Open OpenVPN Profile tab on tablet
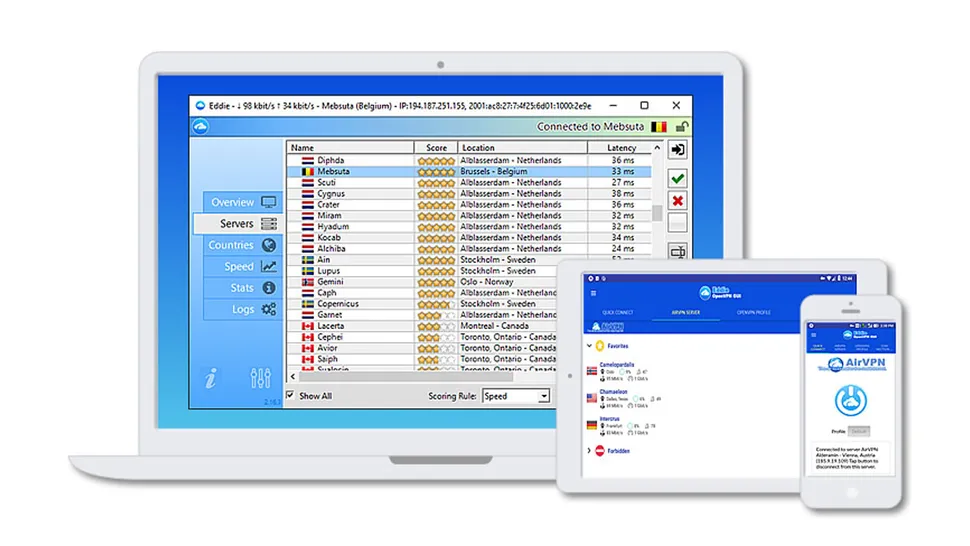 click(753, 312)
